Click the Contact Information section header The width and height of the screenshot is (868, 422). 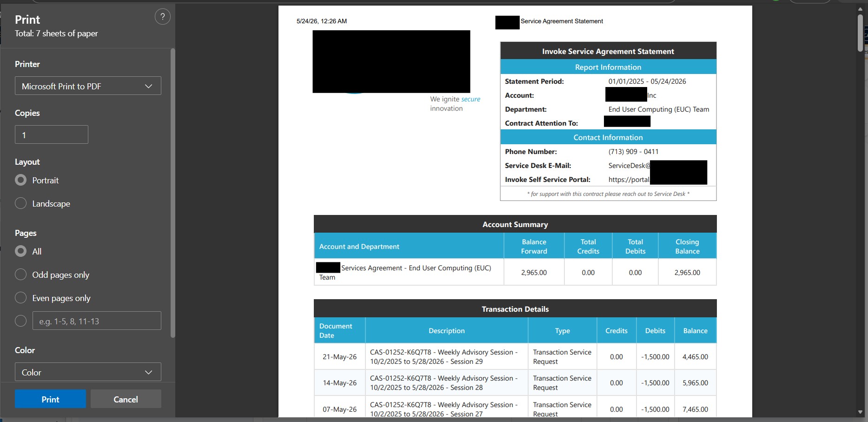pos(608,137)
